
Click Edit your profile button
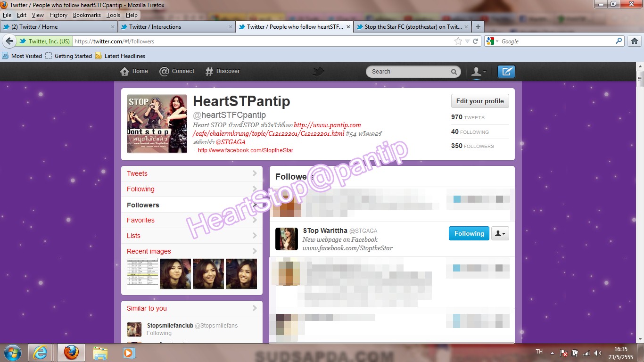click(480, 101)
